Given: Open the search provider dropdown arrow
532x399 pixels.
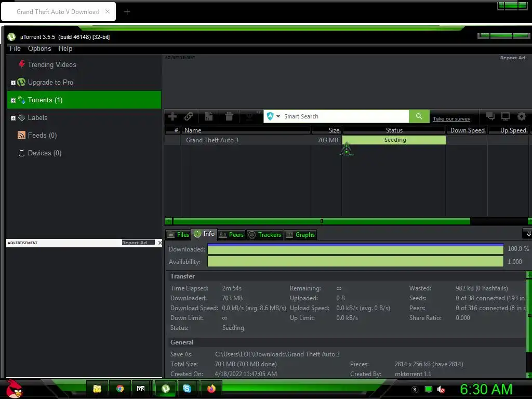Looking at the screenshot, I should pos(278,116).
